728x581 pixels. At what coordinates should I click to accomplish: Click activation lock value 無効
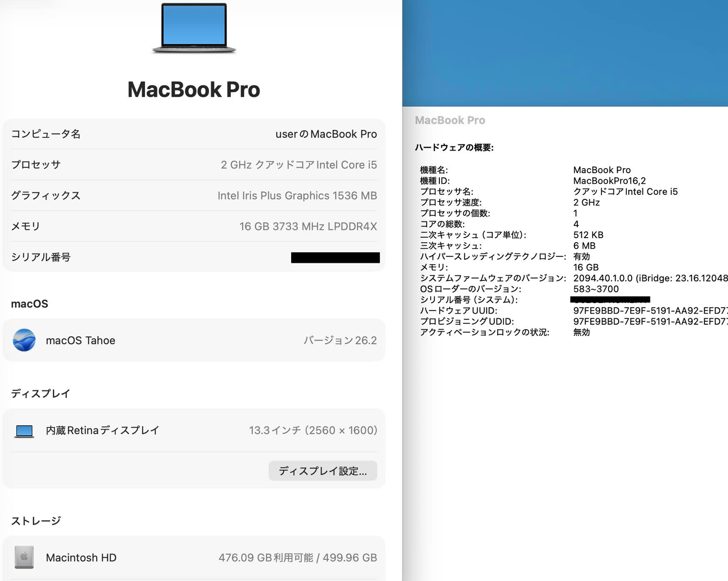click(x=581, y=332)
